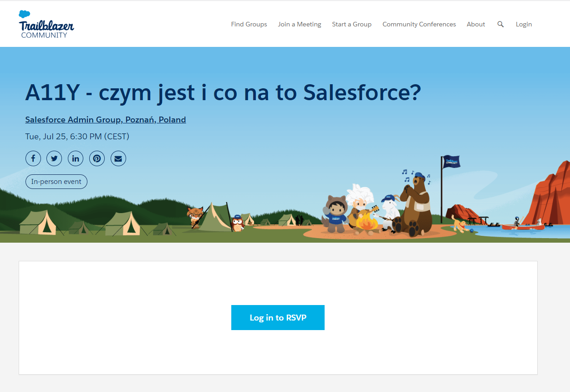Share the event on Twitter

54,158
